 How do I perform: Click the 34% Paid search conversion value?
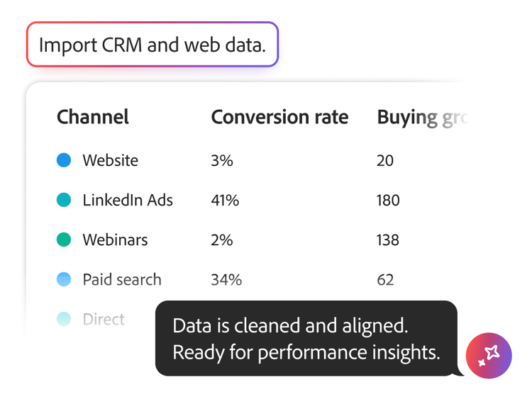[226, 280]
